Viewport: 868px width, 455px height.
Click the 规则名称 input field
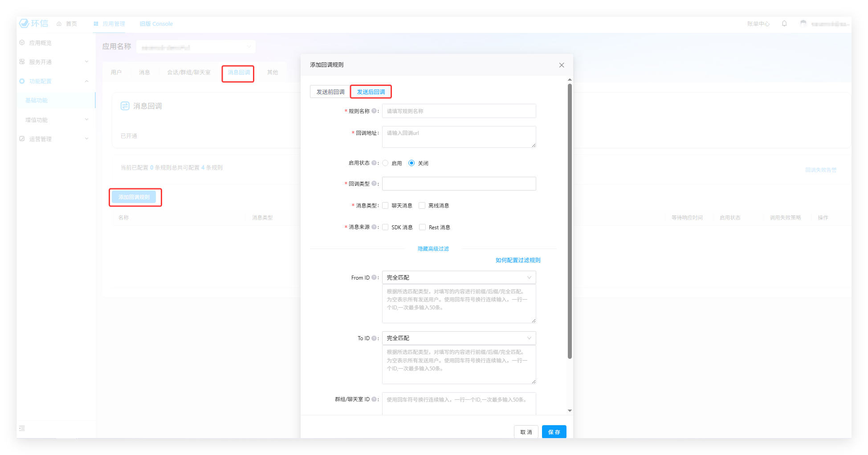[459, 111]
